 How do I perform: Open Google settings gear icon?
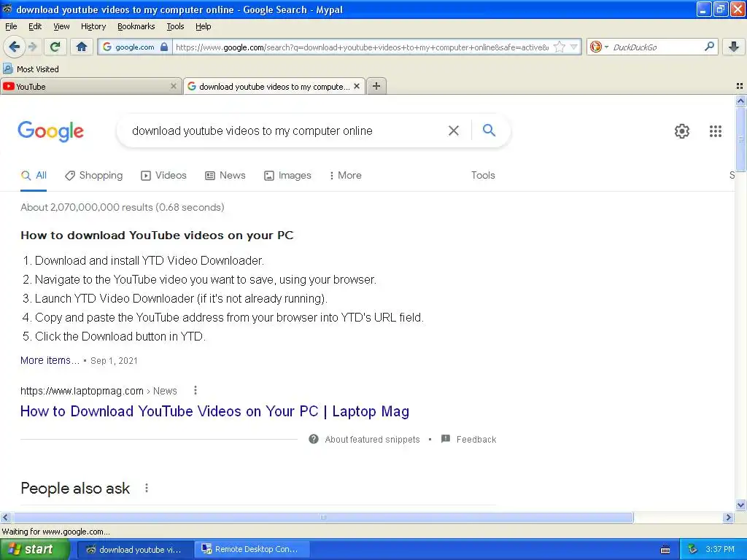tap(682, 131)
